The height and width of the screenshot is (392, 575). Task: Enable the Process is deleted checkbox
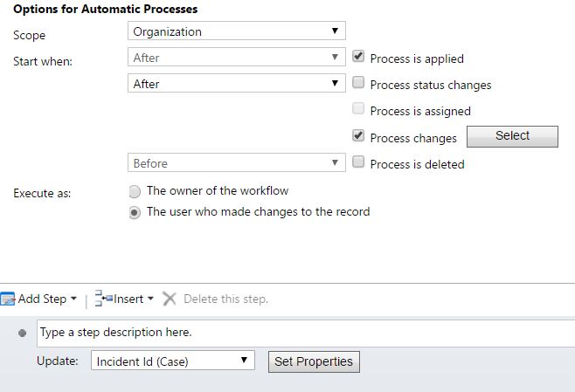[x=358, y=162]
